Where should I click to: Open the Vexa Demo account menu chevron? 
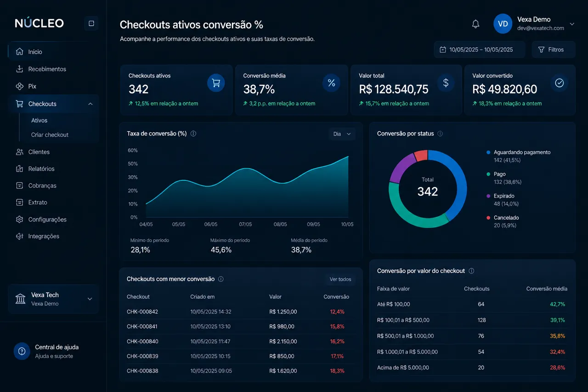pos(572,24)
